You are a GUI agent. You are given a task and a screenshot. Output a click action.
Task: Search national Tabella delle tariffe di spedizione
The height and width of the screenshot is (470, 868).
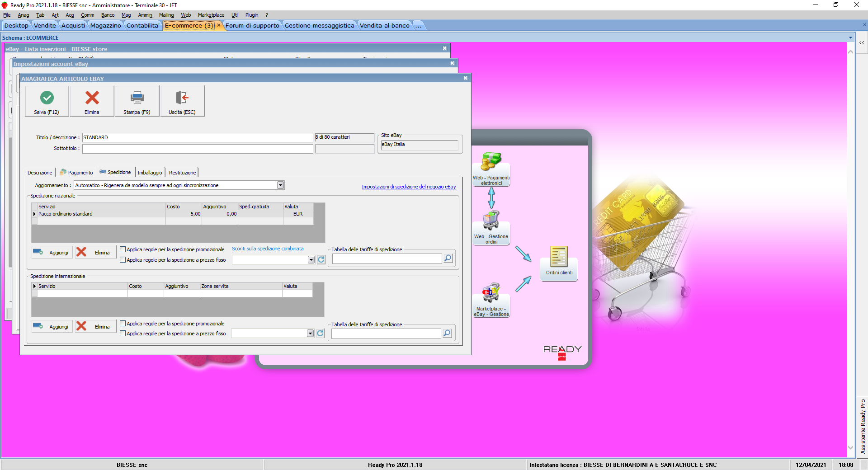(448, 258)
